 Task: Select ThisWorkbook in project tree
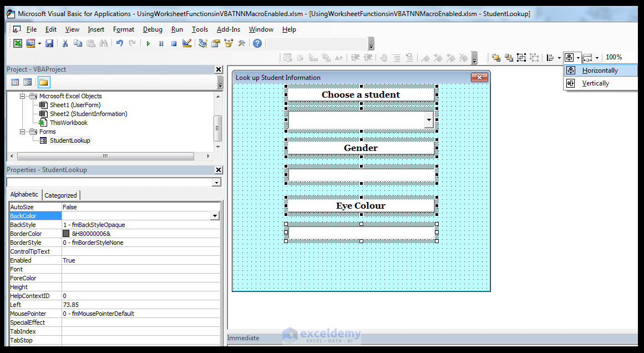69,123
